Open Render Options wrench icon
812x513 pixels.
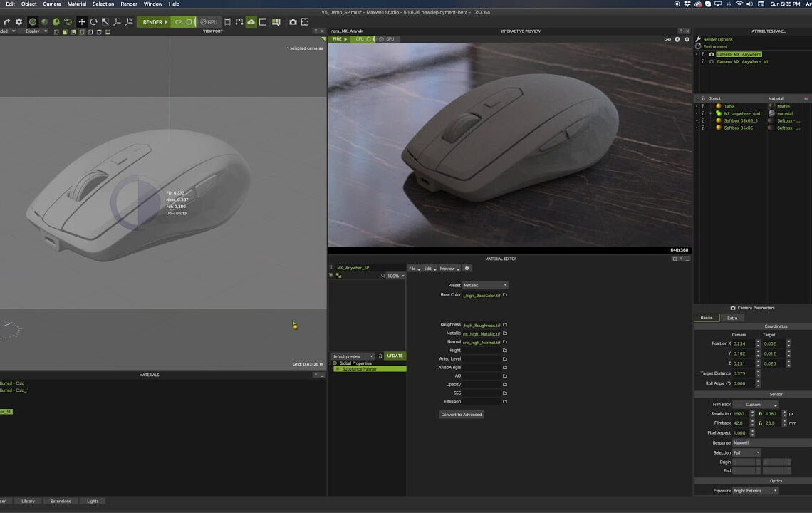(699, 39)
